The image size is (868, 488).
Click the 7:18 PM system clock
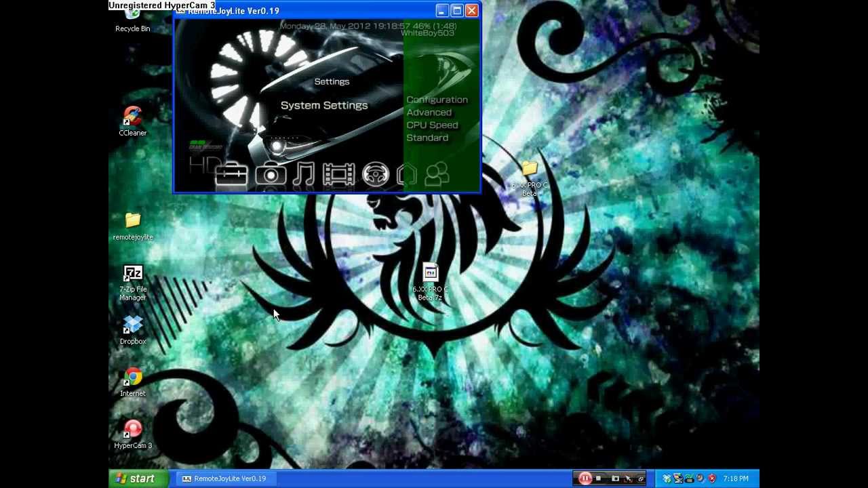coord(736,479)
